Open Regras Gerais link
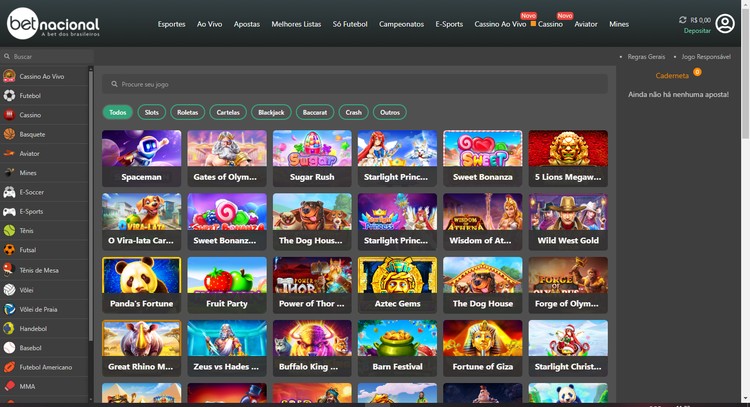Screen dimensions: 750x407 click(646, 56)
